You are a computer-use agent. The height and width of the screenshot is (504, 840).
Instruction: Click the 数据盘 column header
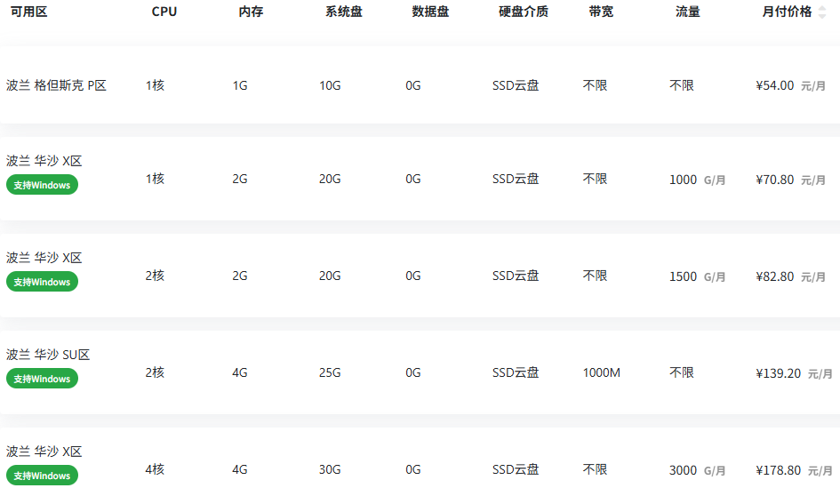tap(430, 12)
